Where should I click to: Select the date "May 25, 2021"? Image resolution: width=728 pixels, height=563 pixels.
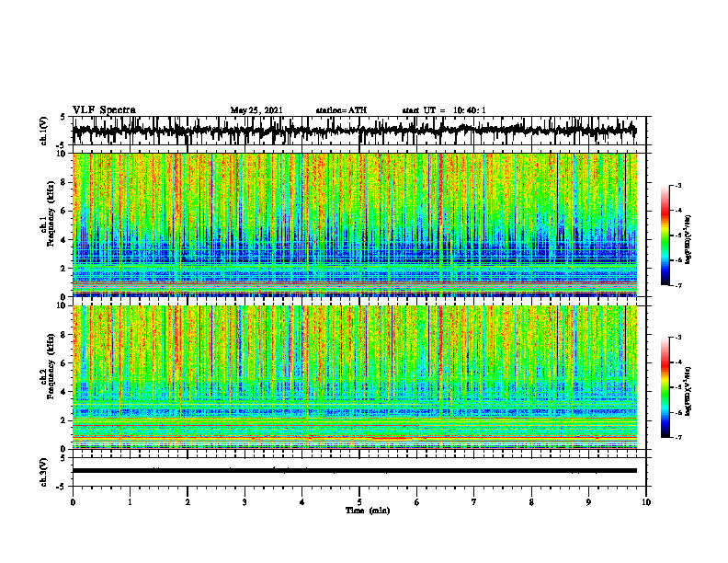(256, 110)
